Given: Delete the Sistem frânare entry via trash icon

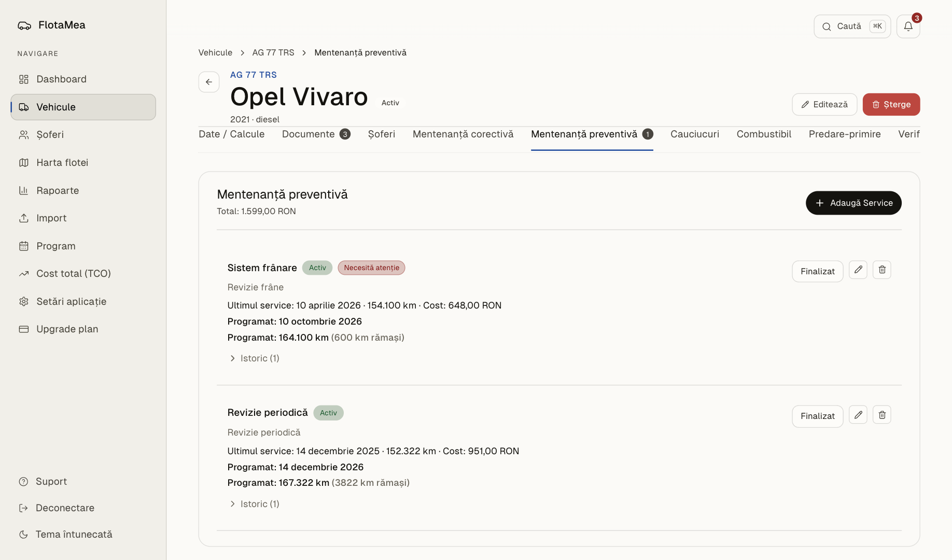Looking at the screenshot, I should pos(882,270).
